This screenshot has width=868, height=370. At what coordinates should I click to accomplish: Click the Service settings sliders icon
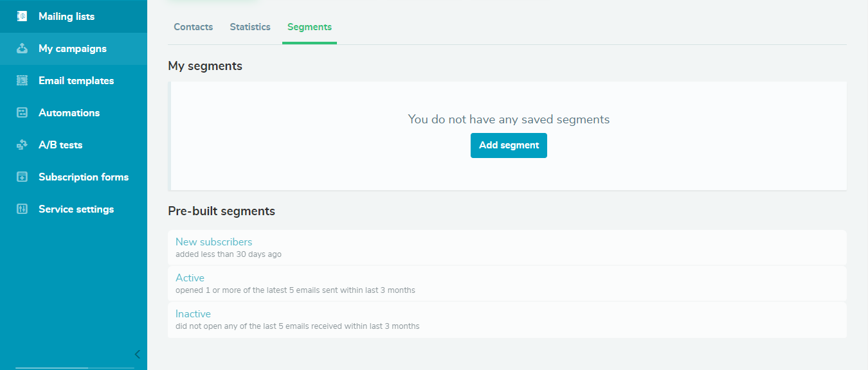click(22, 209)
